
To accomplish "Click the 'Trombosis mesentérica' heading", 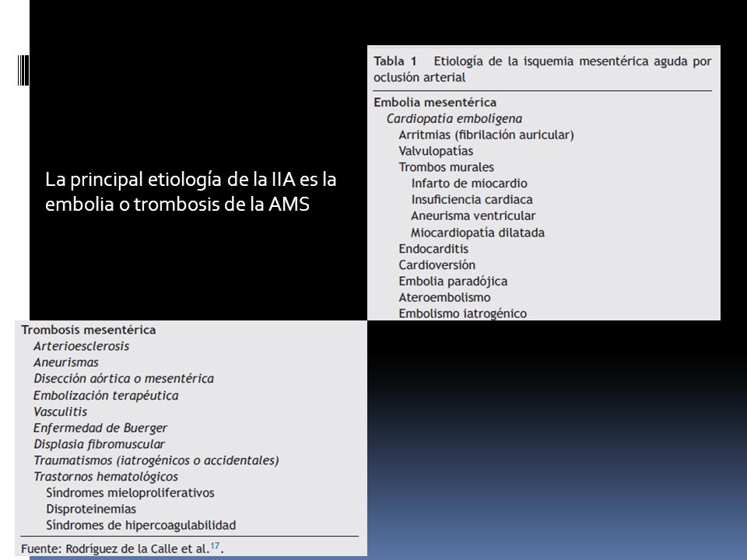I will pyautogui.click(x=89, y=330).
